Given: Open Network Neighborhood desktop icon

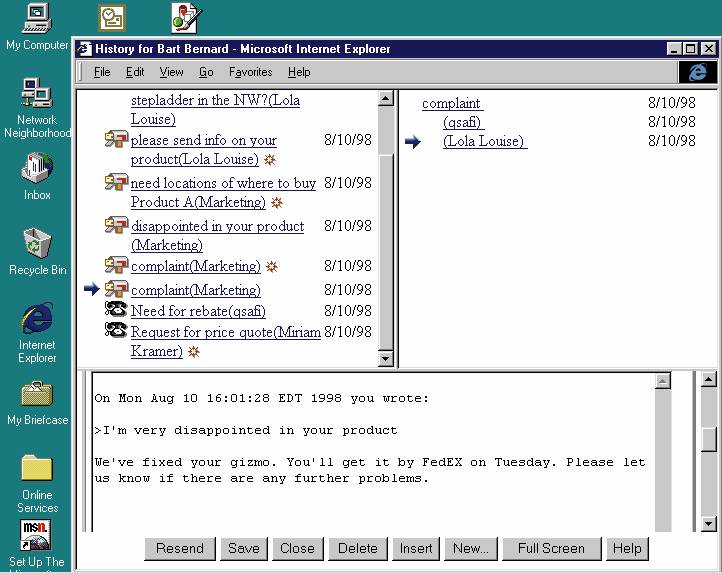Looking at the screenshot, I should [x=37, y=95].
